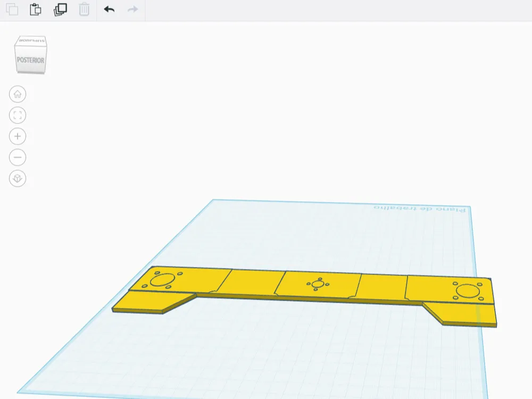
Task: Zoom out with the minus button
Action: click(x=18, y=157)
